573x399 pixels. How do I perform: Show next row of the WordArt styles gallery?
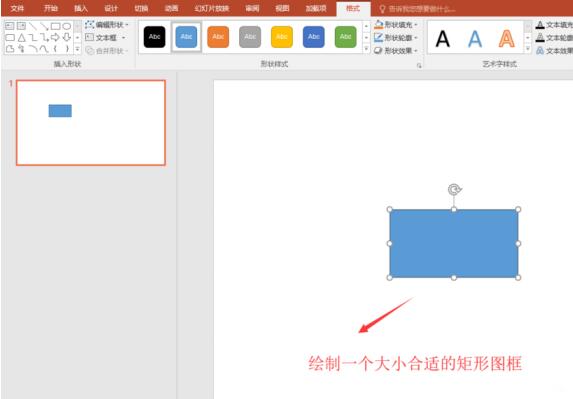coord(528,37)
